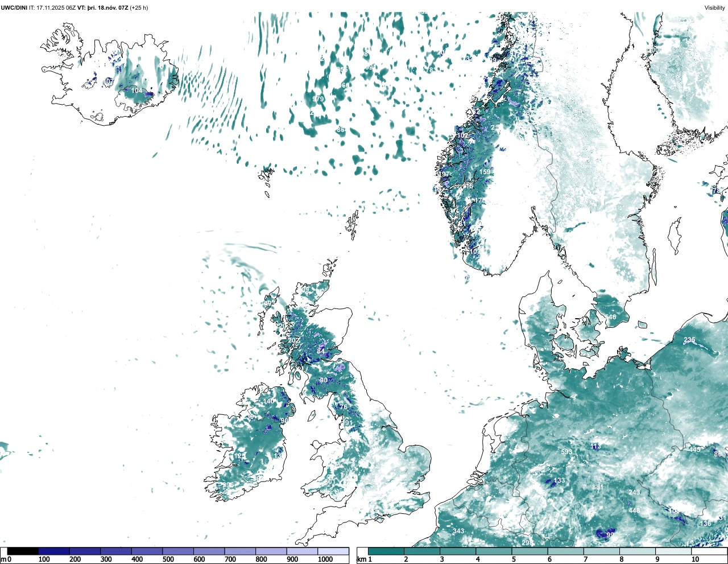Click the legend swatch between 3 and 4 km

point(458,551)
